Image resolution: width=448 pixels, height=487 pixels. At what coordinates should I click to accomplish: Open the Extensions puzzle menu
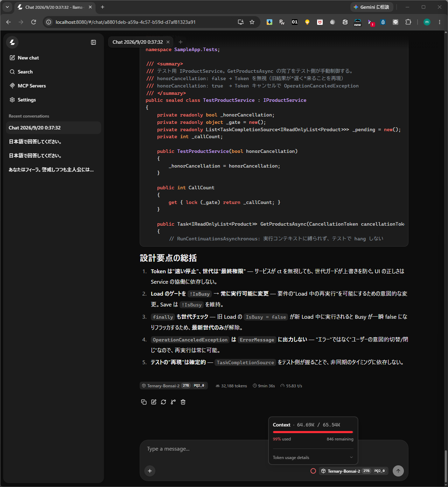tap(408, 22)
